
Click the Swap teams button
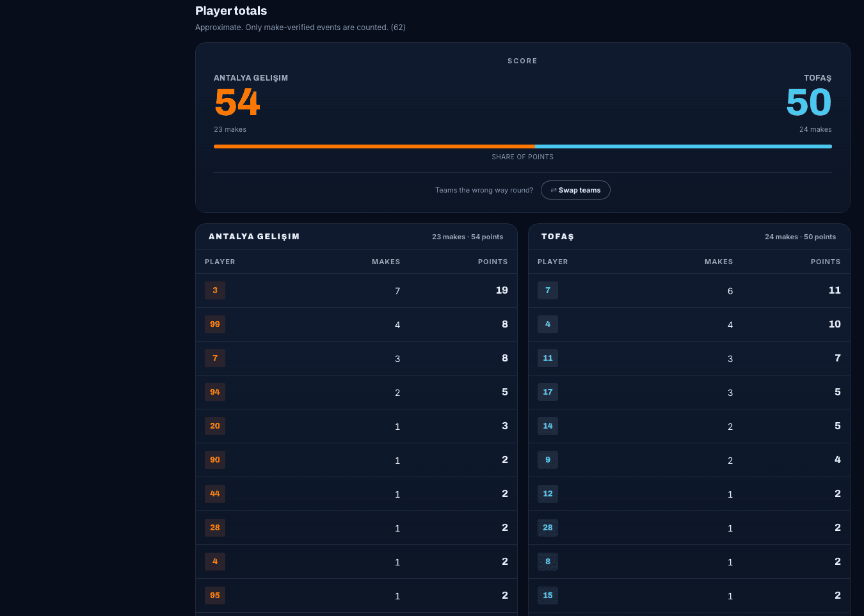[575, 190]
